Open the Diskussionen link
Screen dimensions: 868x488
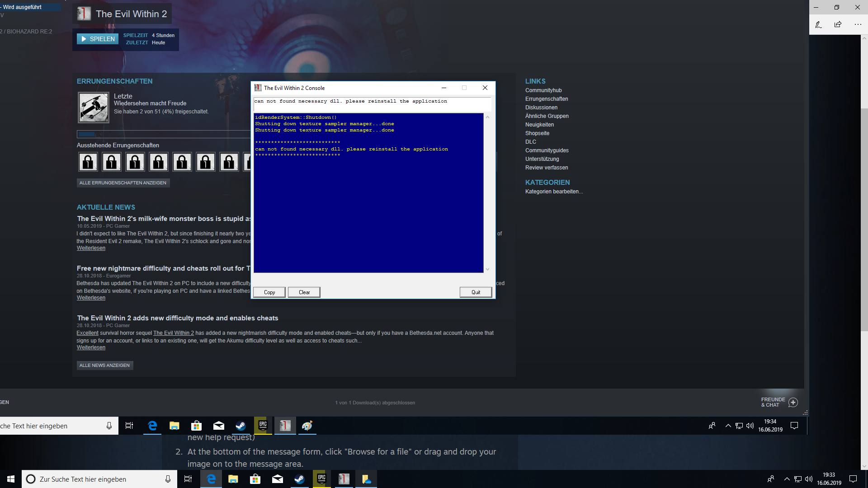pos(541,108)
